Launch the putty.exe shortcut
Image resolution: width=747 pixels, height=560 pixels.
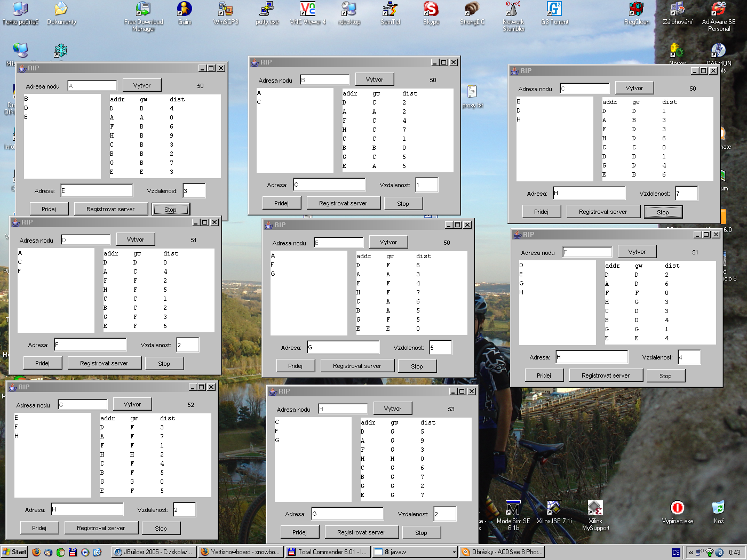[267, 10]
